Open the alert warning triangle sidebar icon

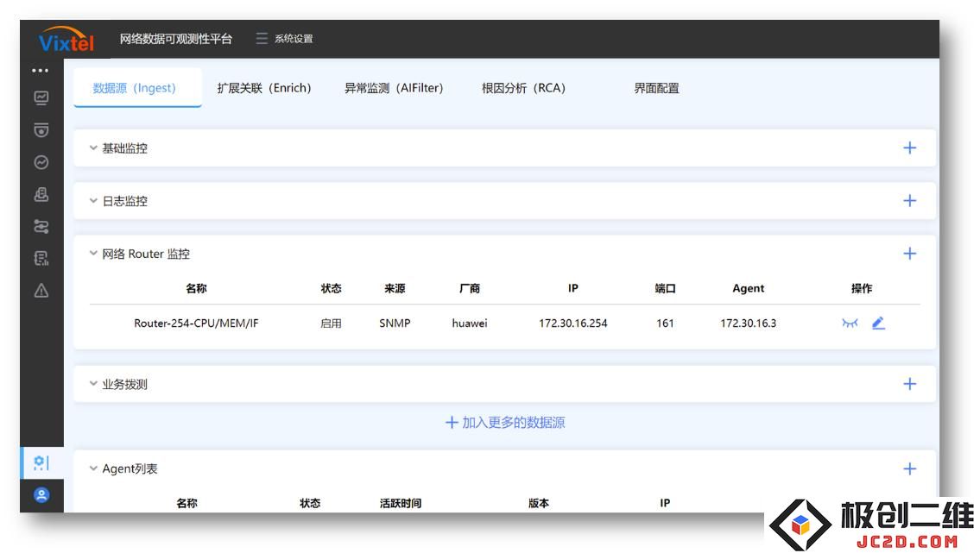[x=41, y=291]
